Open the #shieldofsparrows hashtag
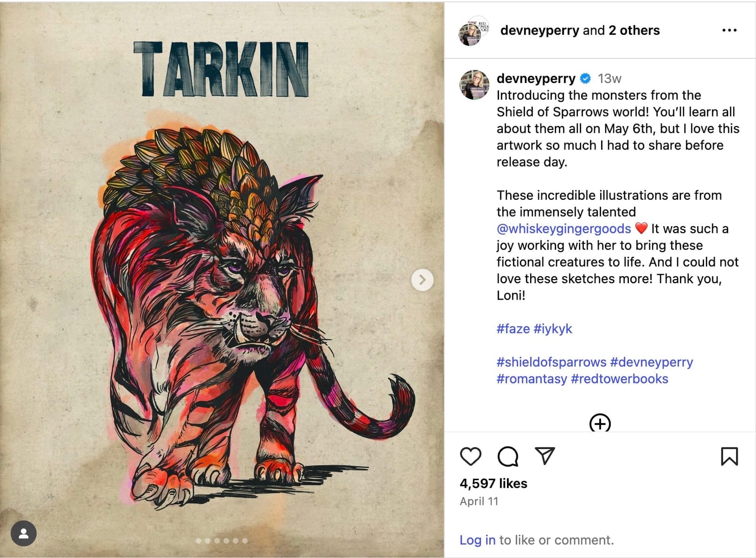This screenshot has height=558, width=756. click(551, 362)
